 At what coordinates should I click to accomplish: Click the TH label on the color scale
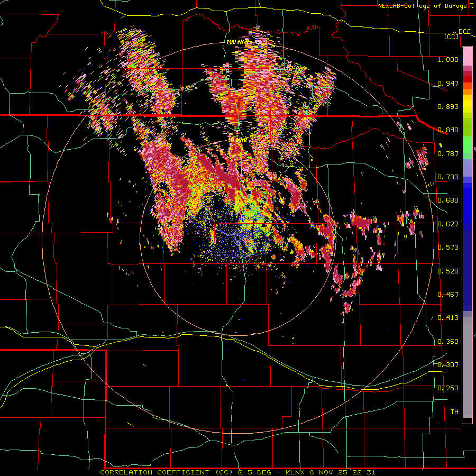(454, 412)
